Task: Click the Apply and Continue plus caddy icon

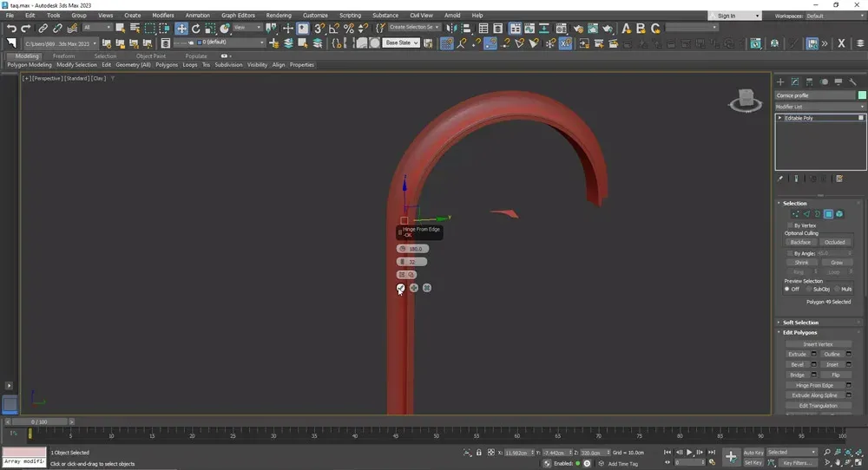Action: (413, 288)
